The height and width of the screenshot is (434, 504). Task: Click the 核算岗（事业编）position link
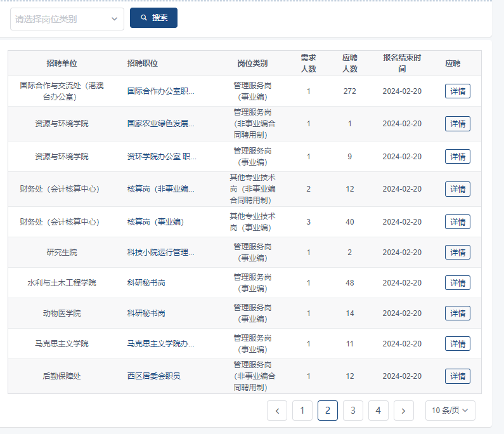pos(155,221)
